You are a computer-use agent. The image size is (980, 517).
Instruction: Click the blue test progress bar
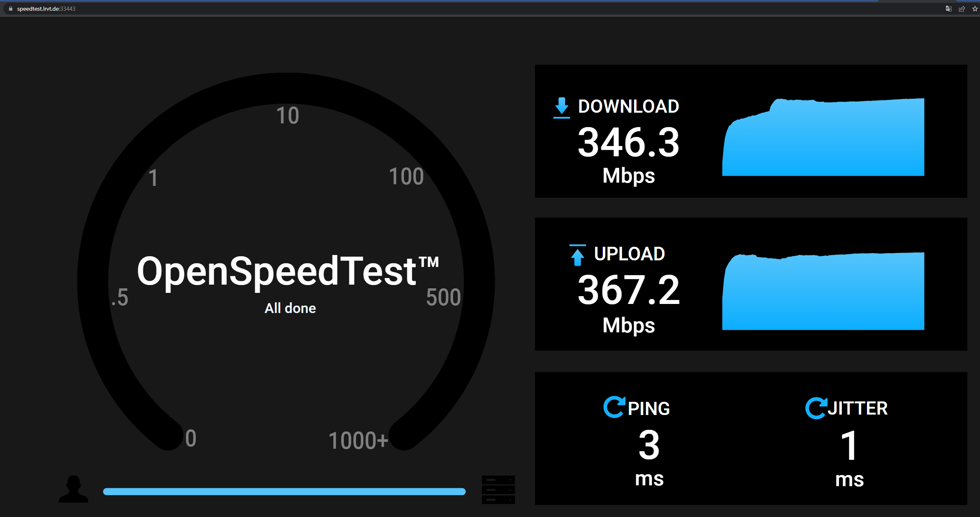coord(284,491)
